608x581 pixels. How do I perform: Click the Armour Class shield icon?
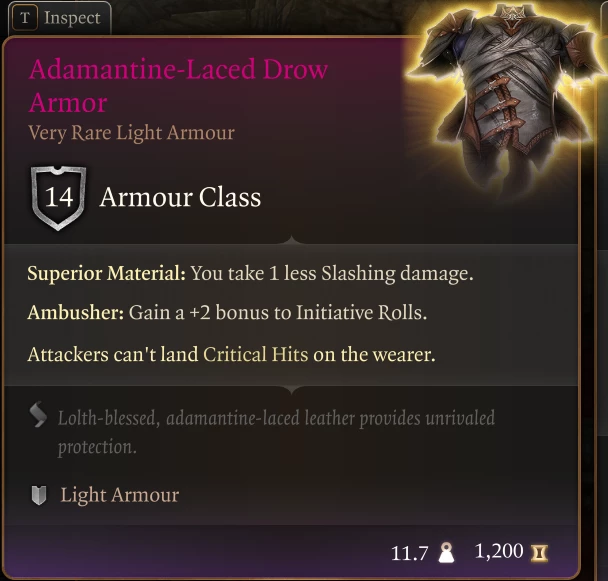(58, 198)
